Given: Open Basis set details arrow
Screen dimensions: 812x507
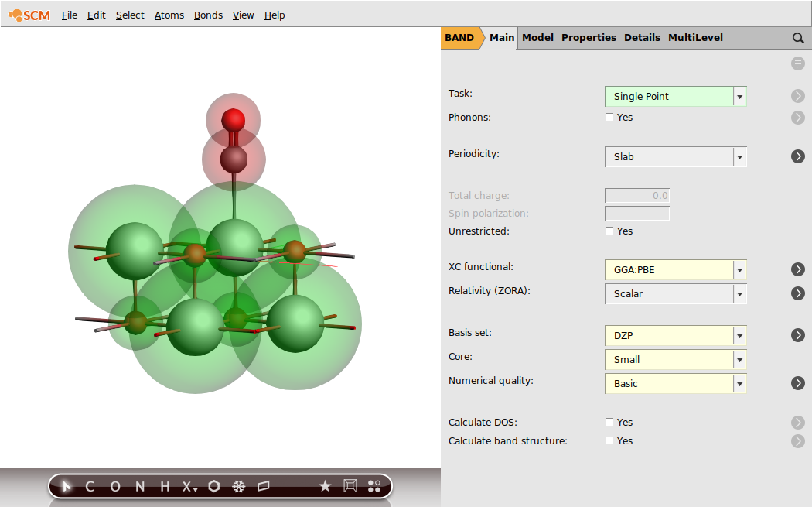Looking at the screenshot, I should coord(798,335).
